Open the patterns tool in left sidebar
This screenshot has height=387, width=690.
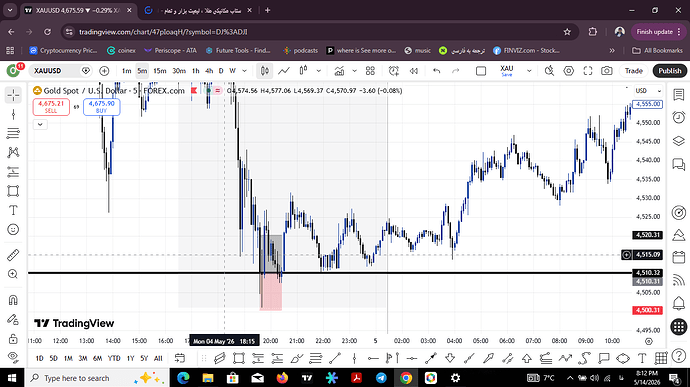click(13, 152)
